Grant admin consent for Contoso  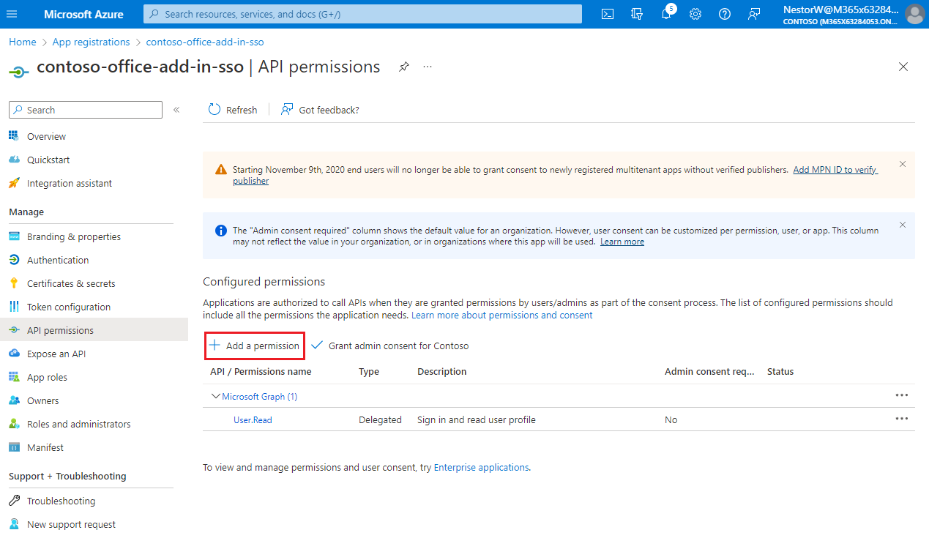pos(389,346)
